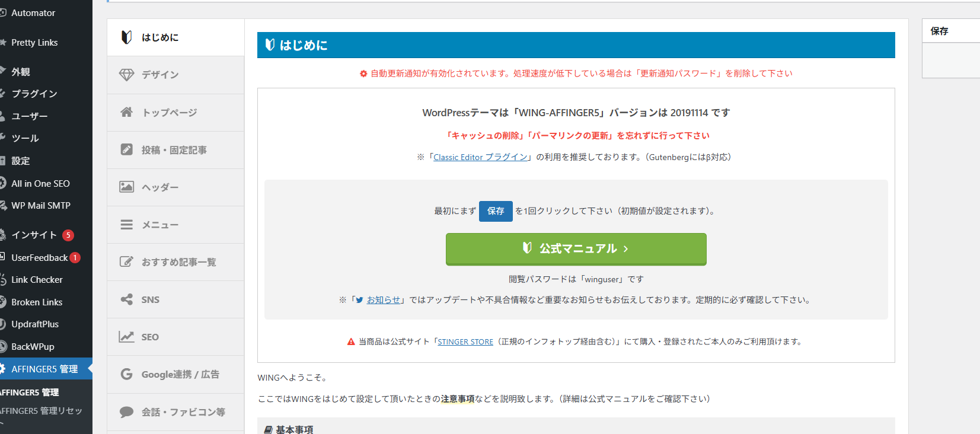Click the 保存 panel heading on right
The image size is (980, 434).
tap(939, 31)
